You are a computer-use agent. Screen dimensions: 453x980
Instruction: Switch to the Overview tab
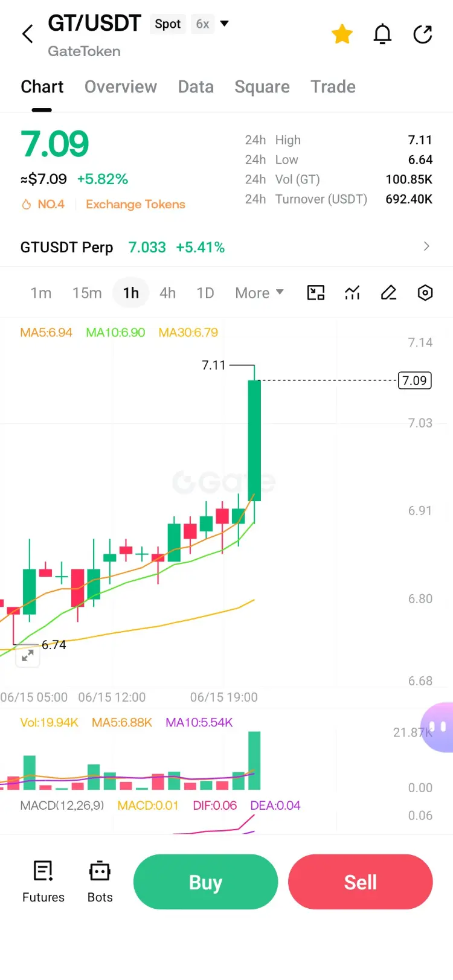click(x=121, y=87)
